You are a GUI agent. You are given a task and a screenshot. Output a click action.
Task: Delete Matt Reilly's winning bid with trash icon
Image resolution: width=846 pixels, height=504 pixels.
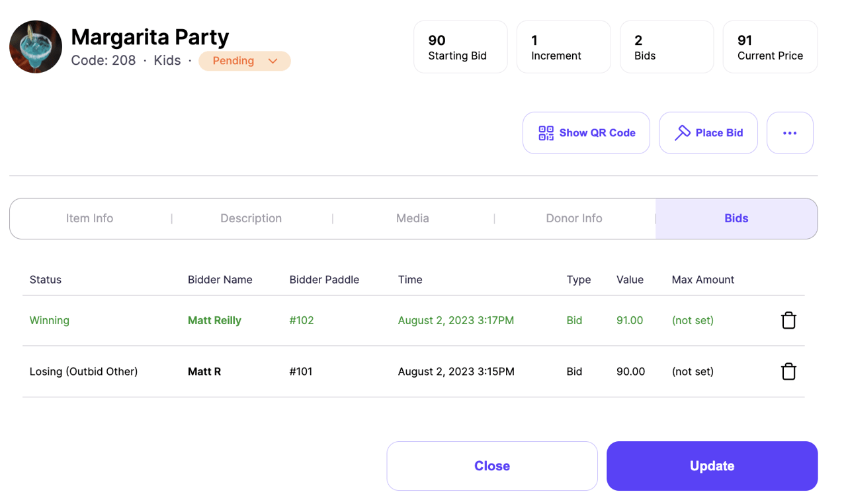pos(788,320)
